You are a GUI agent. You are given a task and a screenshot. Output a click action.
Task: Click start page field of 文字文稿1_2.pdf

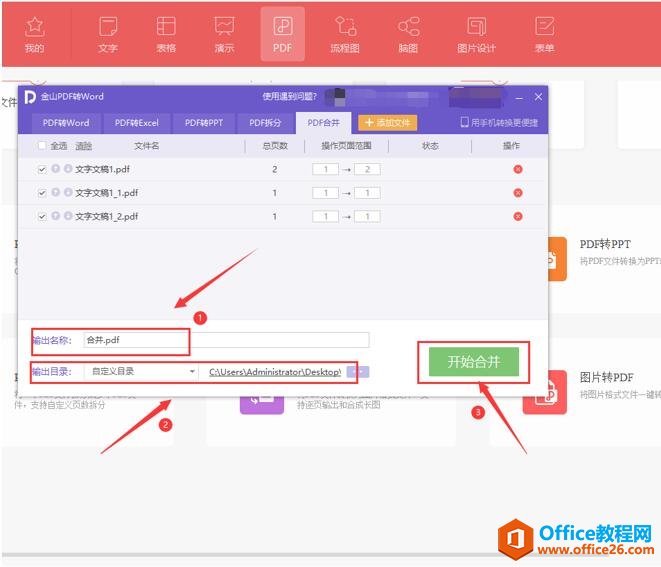point(325,217)
